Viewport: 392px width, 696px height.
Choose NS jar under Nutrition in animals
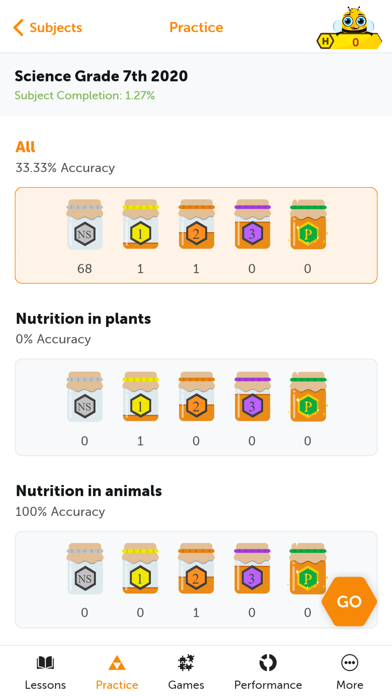tap(84, 568)
